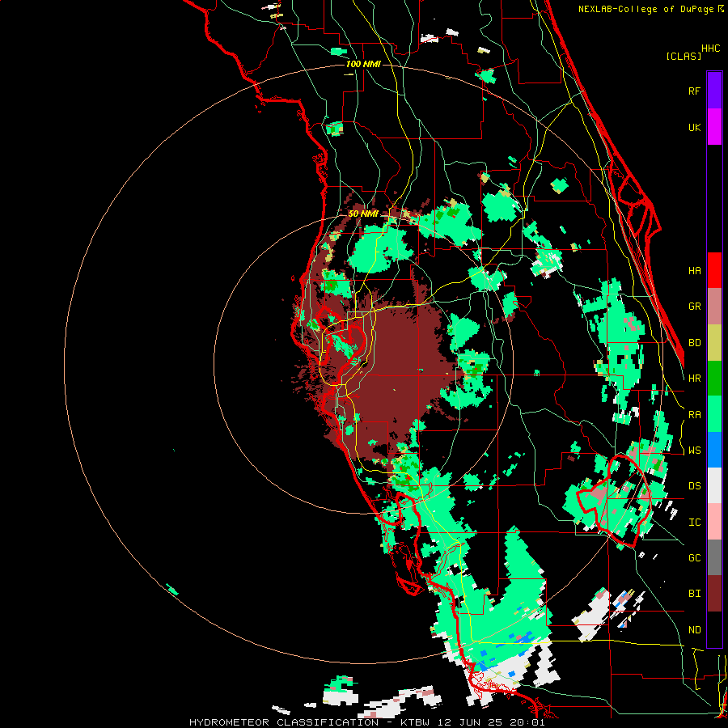
Task: Click the DS legend label
Action: coord(694,486)
